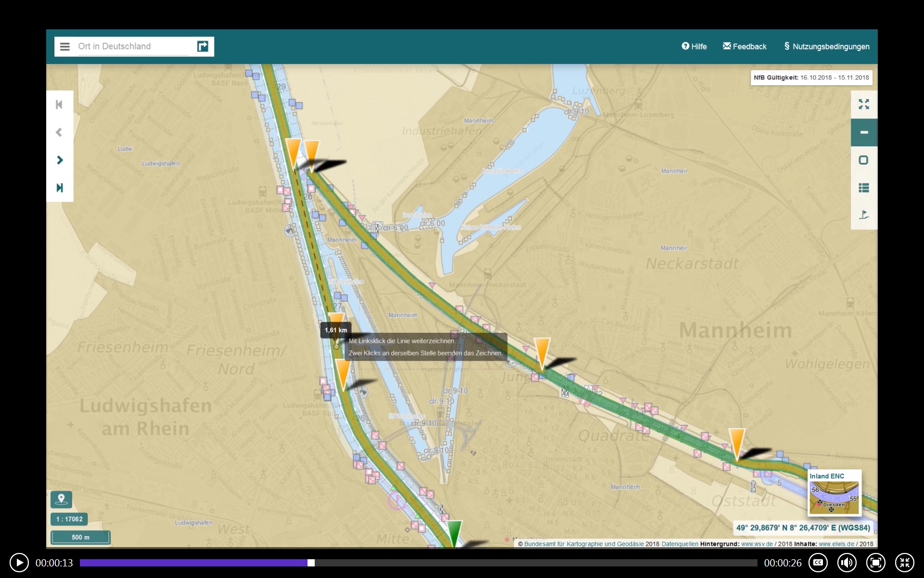
Task: Go to next map view arrow
Action: (60, 160)
